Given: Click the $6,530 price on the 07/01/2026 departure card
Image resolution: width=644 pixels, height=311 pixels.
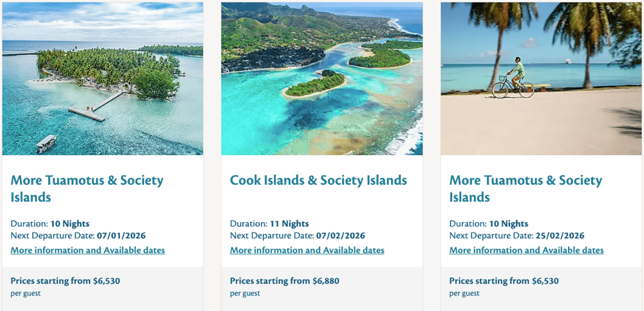Looking at the screenshot, I should pyautogui.click(x=106, y=281).
